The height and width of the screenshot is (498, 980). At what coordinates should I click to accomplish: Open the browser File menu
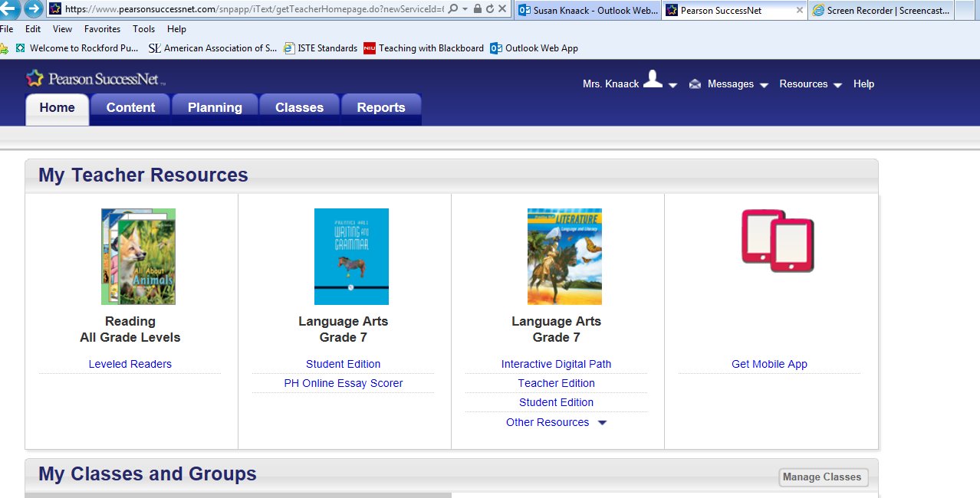7,29
